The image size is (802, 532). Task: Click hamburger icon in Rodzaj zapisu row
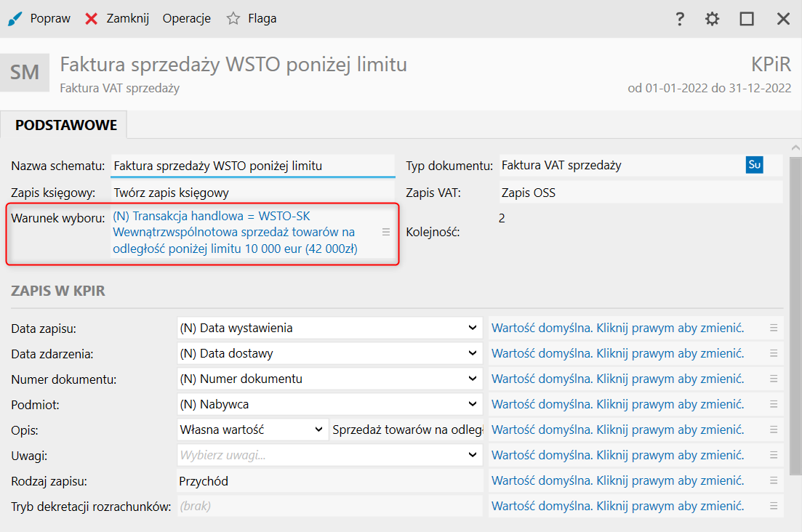(774, 480)
